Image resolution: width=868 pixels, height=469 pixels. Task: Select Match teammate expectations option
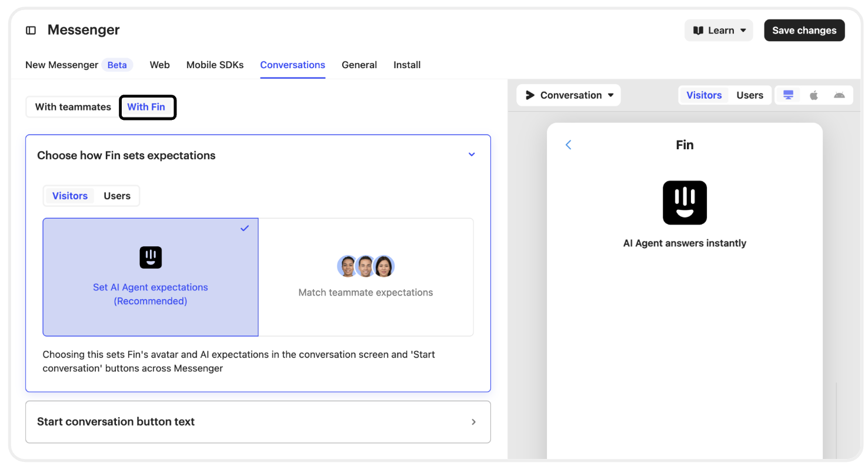366,277
